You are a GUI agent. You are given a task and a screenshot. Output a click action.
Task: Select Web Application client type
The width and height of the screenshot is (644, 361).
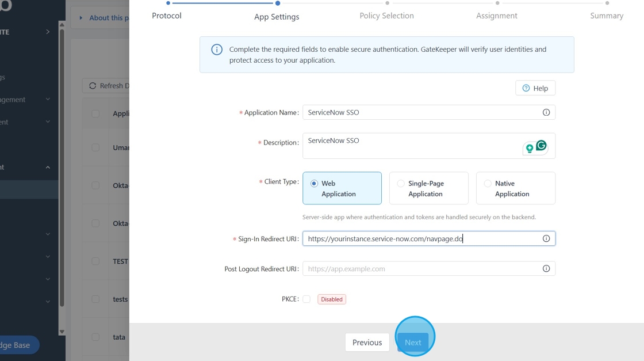tap(342, 188)
